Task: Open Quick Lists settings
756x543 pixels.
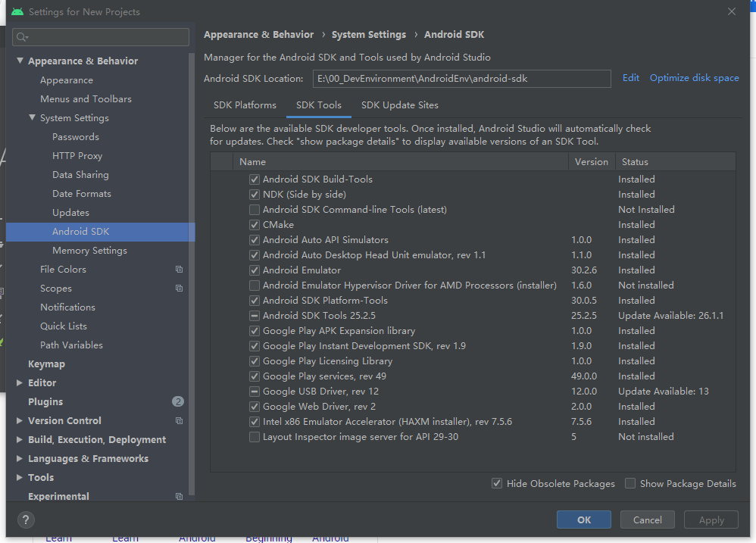Action: click(x=64, y=326)
